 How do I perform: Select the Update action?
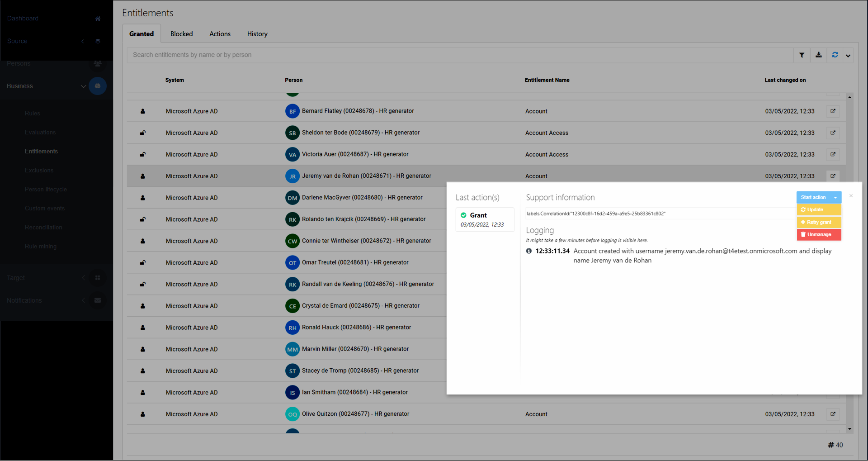point(818,209)
